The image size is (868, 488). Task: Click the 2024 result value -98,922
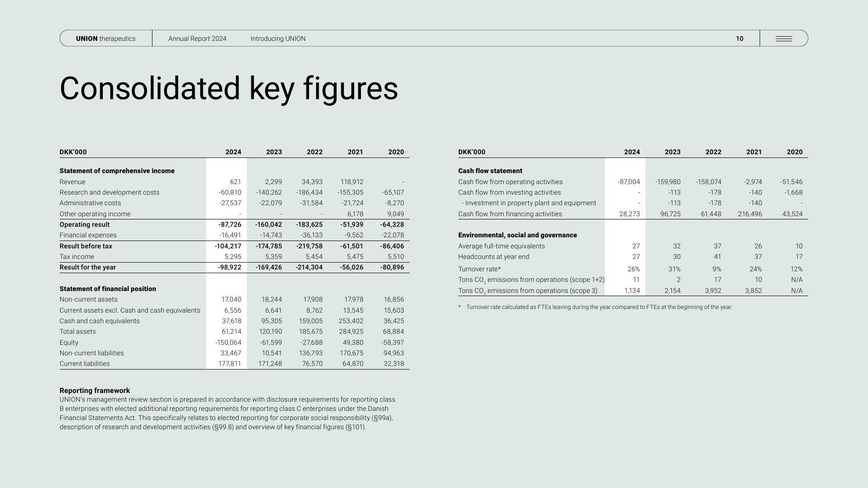click(230, 267)
